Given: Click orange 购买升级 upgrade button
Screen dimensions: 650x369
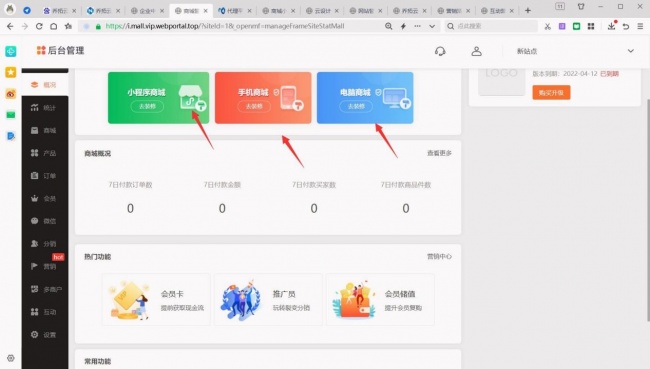Looking at the screenshot, I should click(551, 92).
